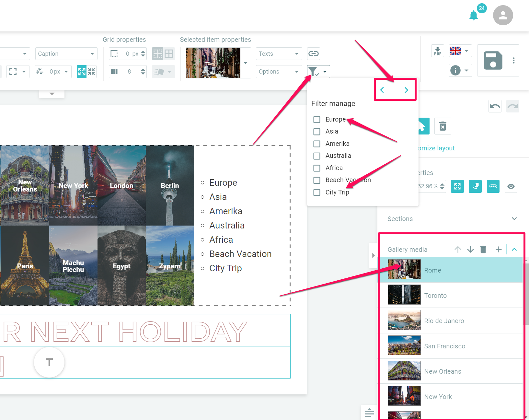Click the delete trash icon beside pointer tool
The width and height of the screenshot is (529, 420).
443,126
